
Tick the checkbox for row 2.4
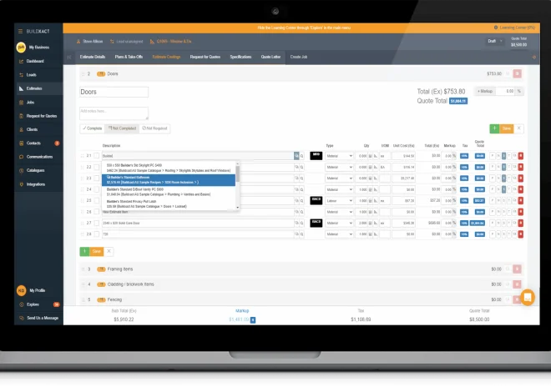[x=96, y=189]
